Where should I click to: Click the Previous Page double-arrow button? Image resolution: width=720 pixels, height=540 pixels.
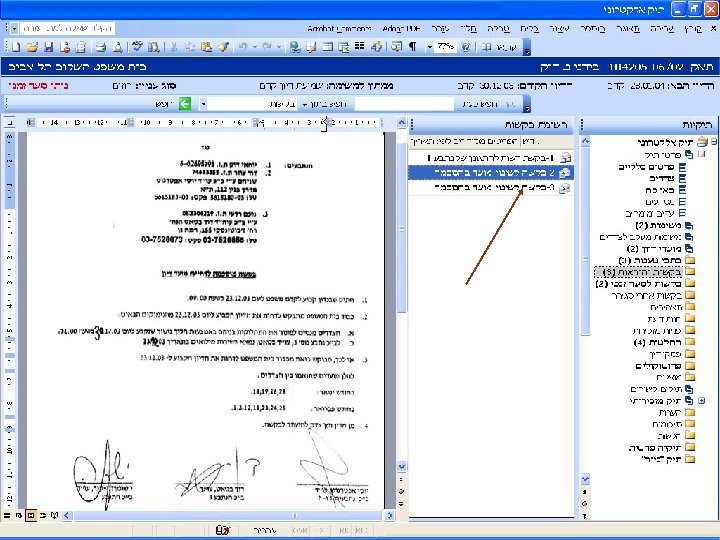401,479
